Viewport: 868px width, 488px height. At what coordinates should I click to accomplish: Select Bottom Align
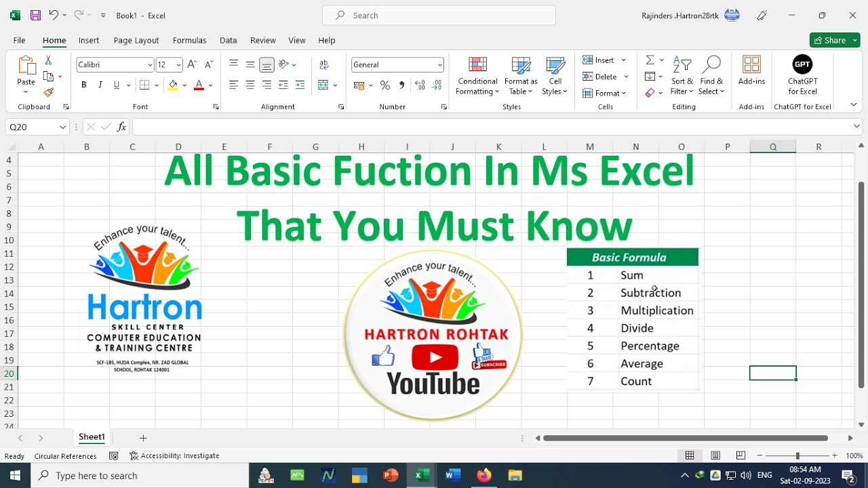point(267,64)
